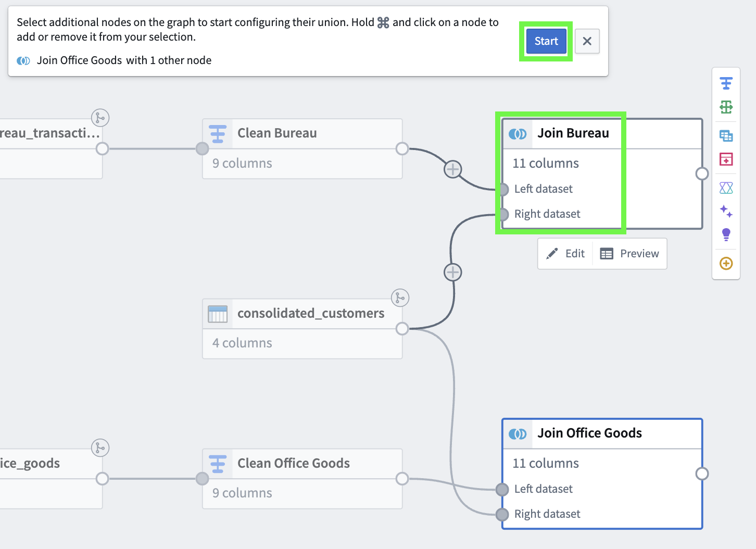756x549 pixels.
Task: Open suggestions via the lightbulb icon
Action: click(726, 234)
